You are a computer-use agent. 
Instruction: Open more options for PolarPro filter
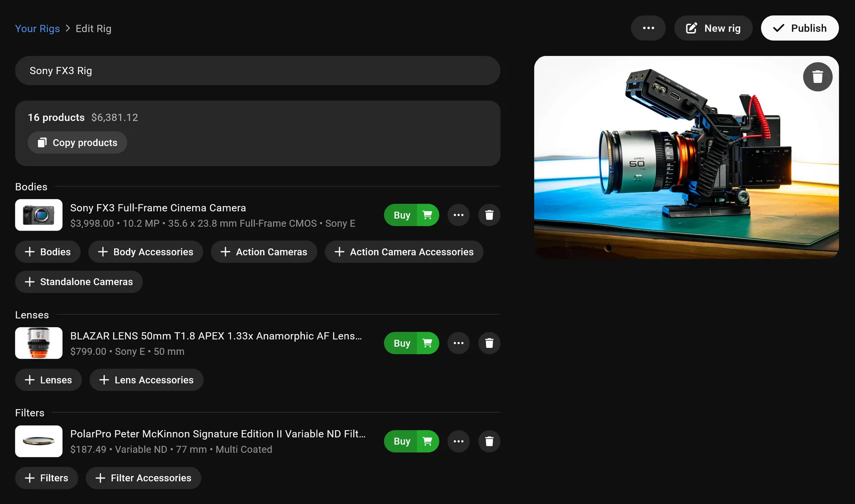[458, 441]
